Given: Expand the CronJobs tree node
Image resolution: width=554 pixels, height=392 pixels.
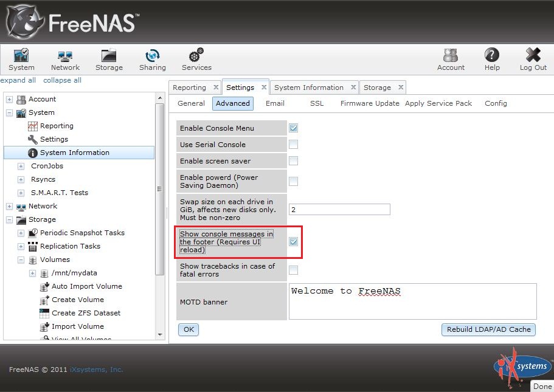Looking at the screenshot, I should pos(21,166).
